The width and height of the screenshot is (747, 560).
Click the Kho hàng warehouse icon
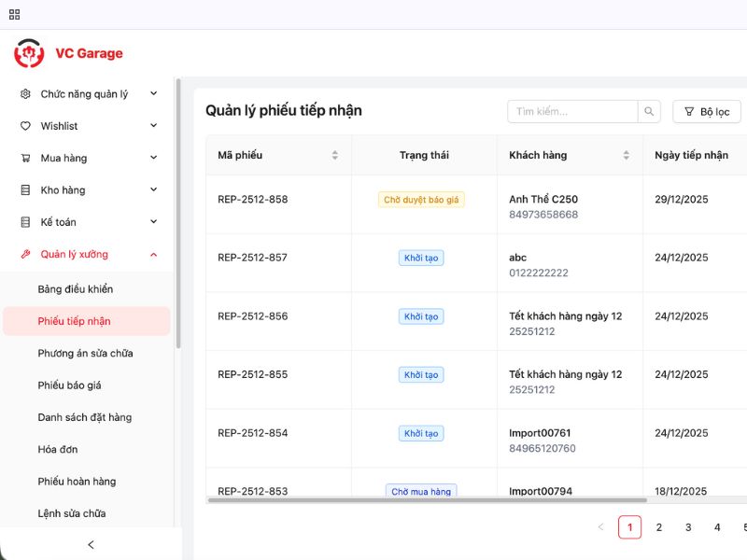click(25, 190)
